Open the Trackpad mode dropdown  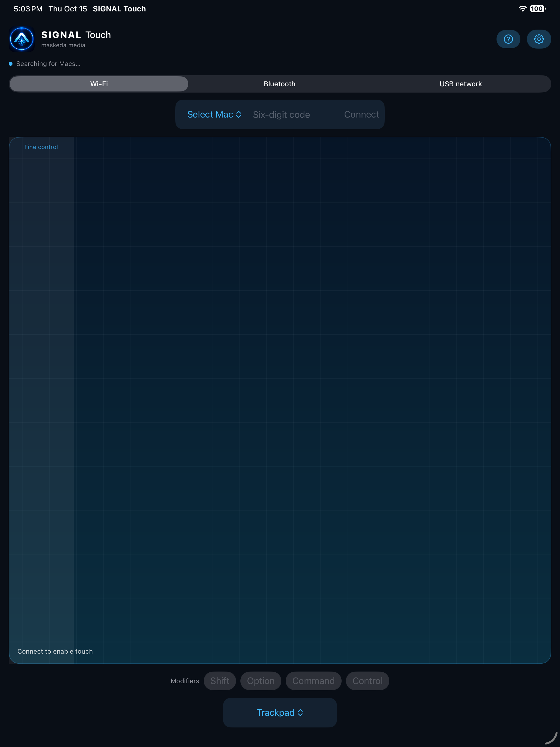point(280,713)
